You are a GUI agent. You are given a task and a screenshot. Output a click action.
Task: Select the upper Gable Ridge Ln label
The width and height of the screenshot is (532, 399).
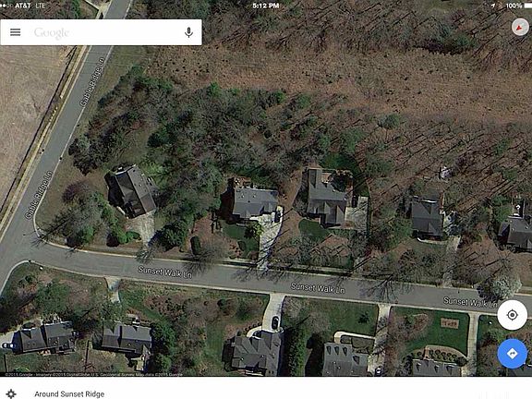pos(92,82)
